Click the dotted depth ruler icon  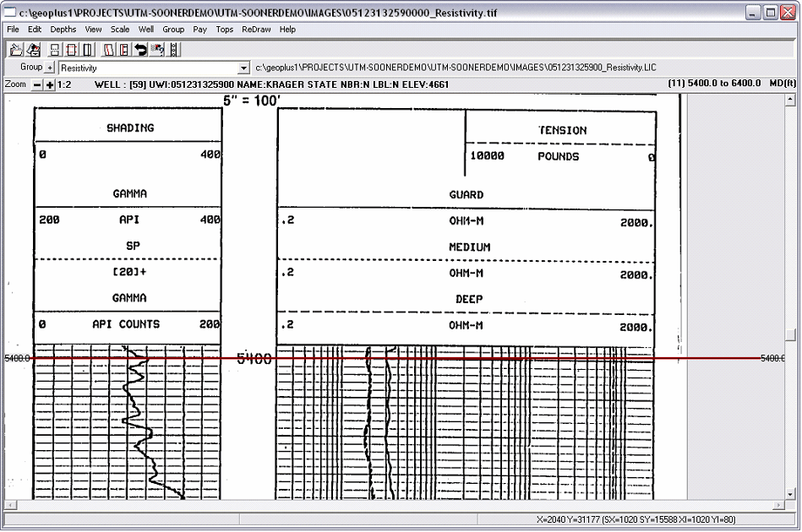(174, 49)
